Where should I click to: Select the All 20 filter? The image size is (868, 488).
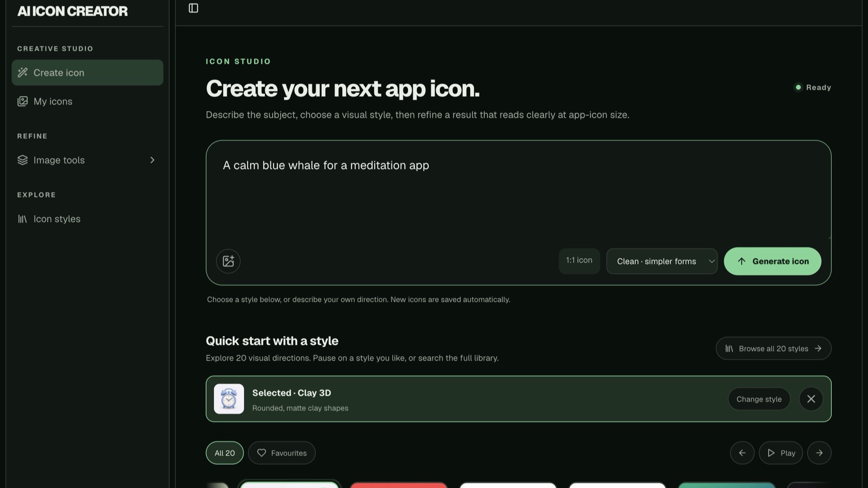pyautogui.click(x=225, y=453)
